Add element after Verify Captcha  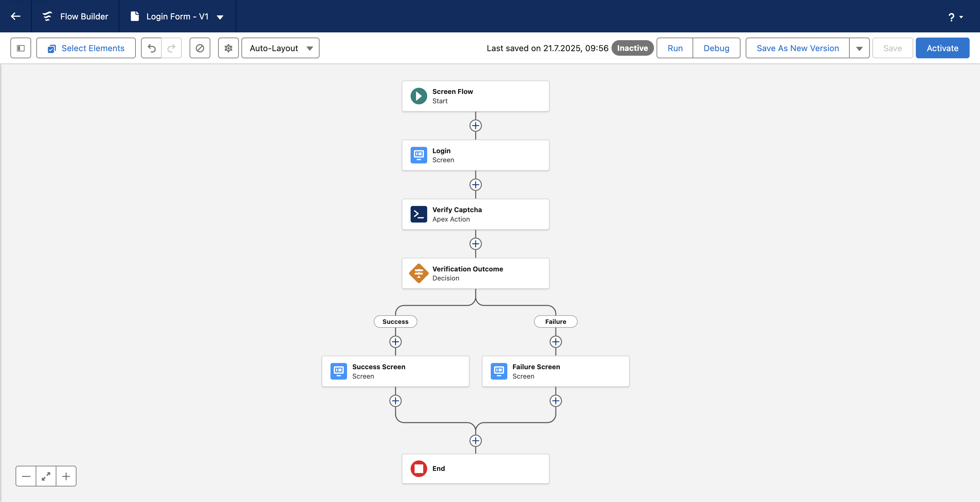coord(475,244)
